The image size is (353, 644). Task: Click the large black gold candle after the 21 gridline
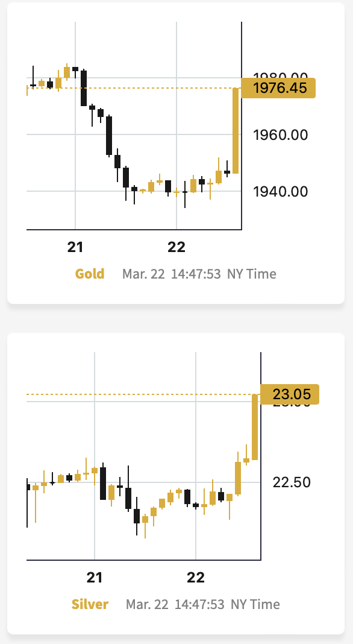[x=84, y=88]
